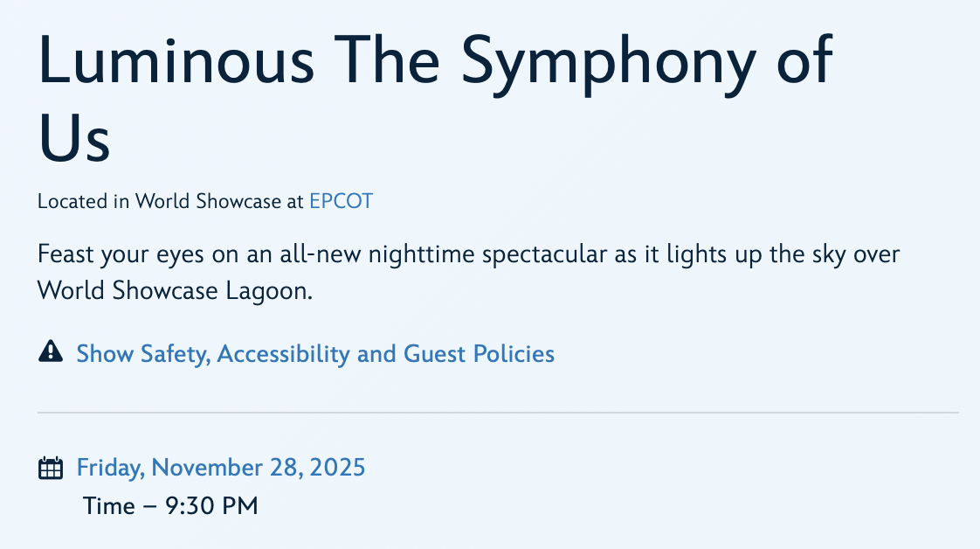This screenshot has width=980, height=549.
Task: Select the 9:30 PM showtime
Action: click(x=211, y=505)
